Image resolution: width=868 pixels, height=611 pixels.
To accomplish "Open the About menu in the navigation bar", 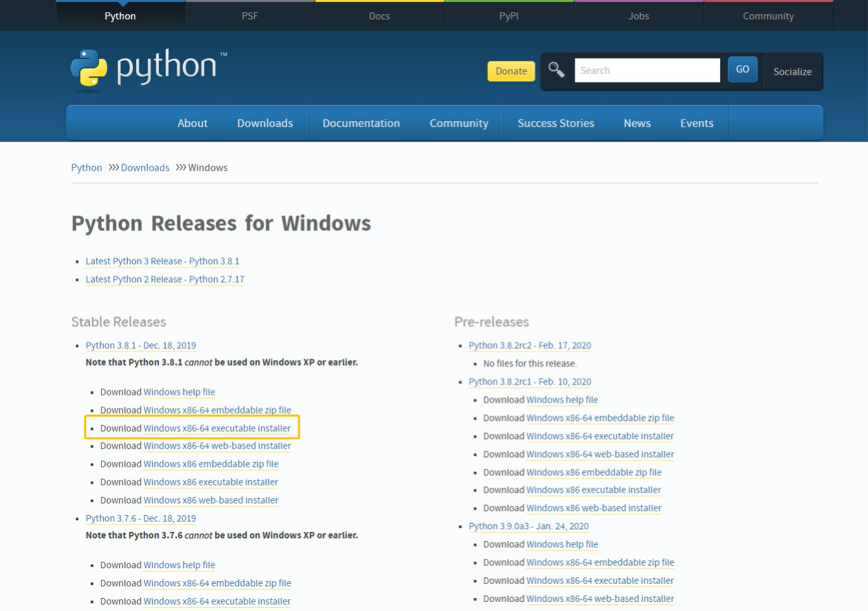I will click(x=193, y=123).
